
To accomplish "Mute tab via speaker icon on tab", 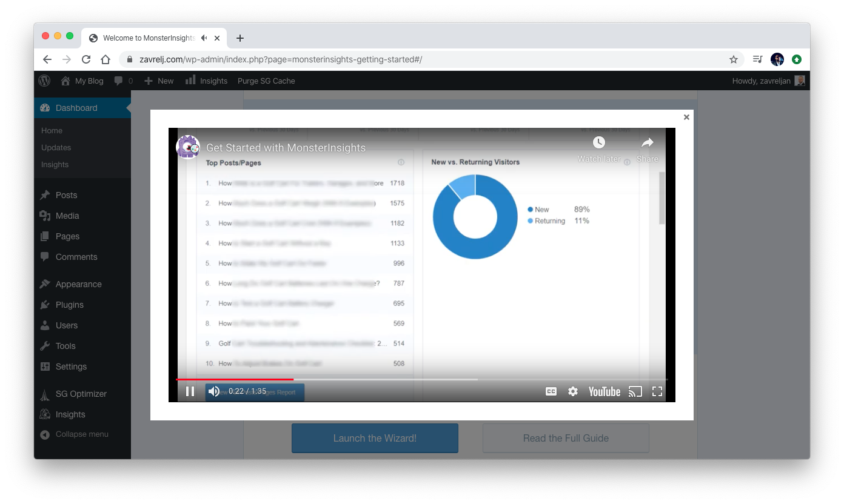I will coord(204,38).
